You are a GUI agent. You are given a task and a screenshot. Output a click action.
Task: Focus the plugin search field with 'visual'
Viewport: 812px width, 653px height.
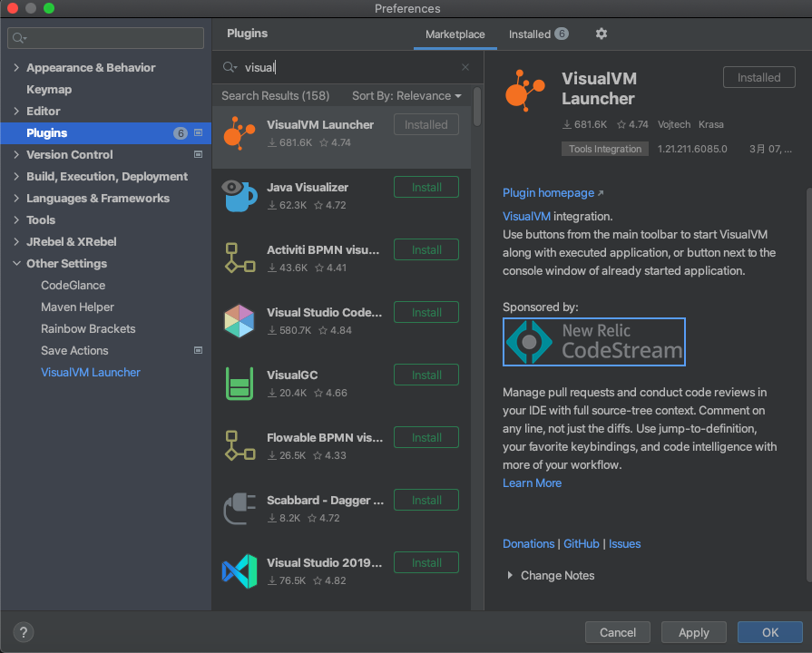[347, 67]
